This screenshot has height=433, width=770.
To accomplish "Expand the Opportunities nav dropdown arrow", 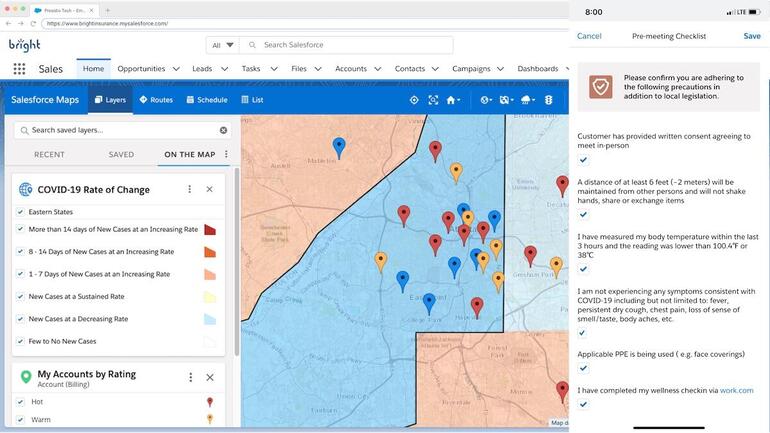I will [x=176, y=69].
